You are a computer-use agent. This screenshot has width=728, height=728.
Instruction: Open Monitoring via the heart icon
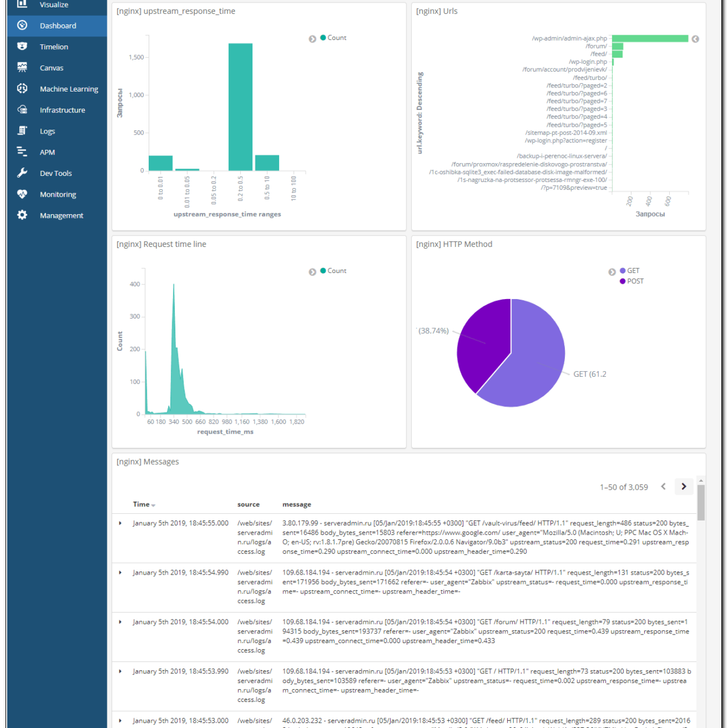[x=22, y=194]
